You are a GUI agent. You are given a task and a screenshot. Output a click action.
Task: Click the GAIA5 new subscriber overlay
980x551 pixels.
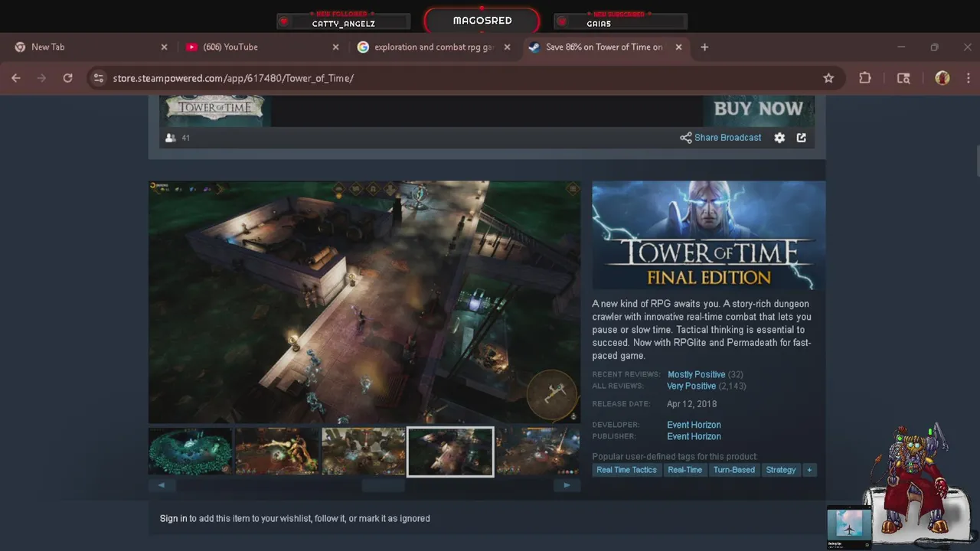pyautogui.click(x=619, y=21)
